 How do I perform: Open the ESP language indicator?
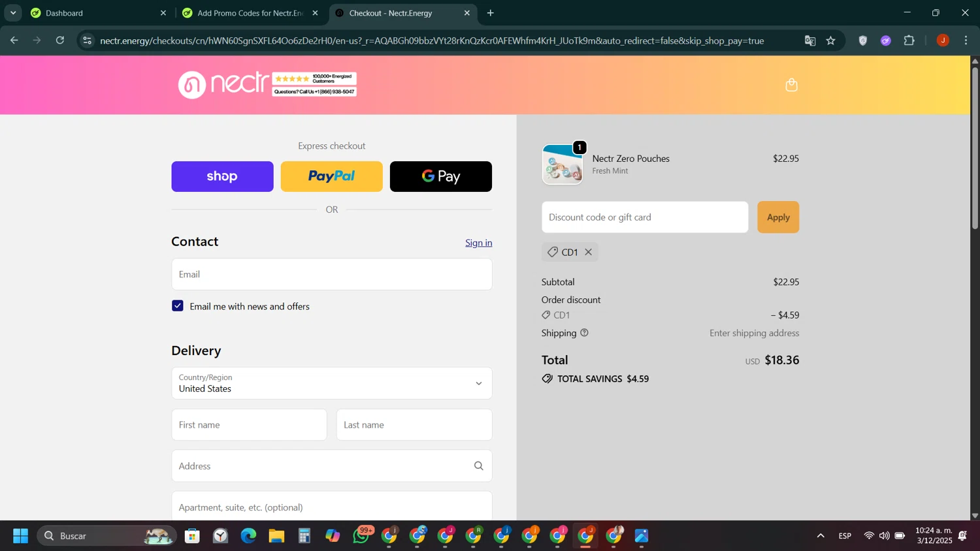[845, 536]
